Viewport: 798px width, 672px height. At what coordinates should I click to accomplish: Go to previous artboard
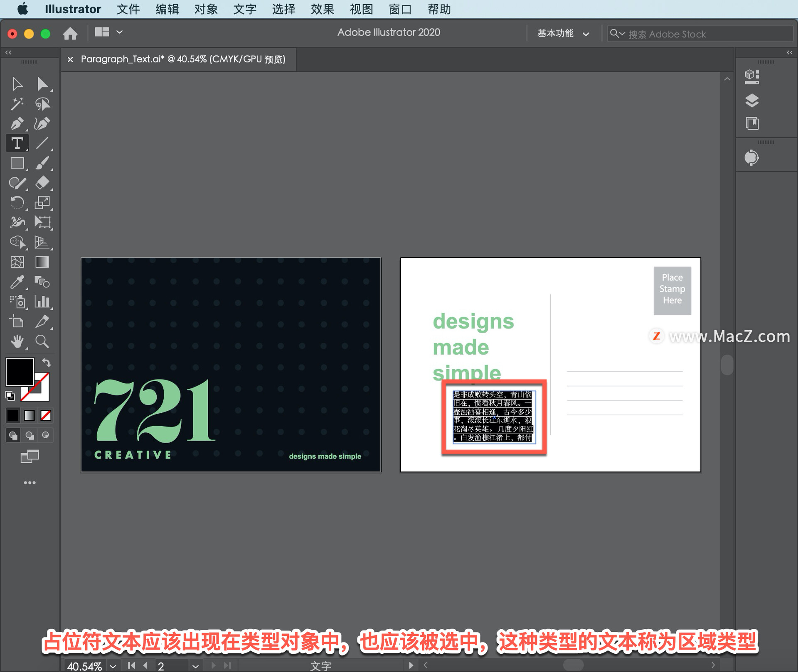[x=145, y=665]
